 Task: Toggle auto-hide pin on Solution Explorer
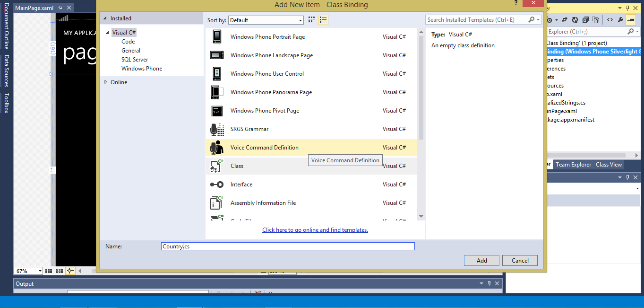[628, 9]
